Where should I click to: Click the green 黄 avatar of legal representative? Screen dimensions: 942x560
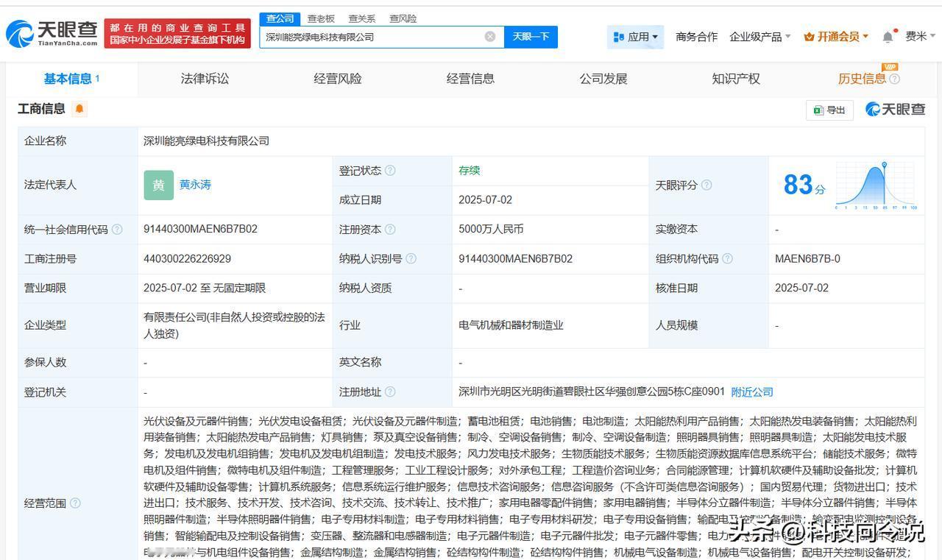pos(158,185)
